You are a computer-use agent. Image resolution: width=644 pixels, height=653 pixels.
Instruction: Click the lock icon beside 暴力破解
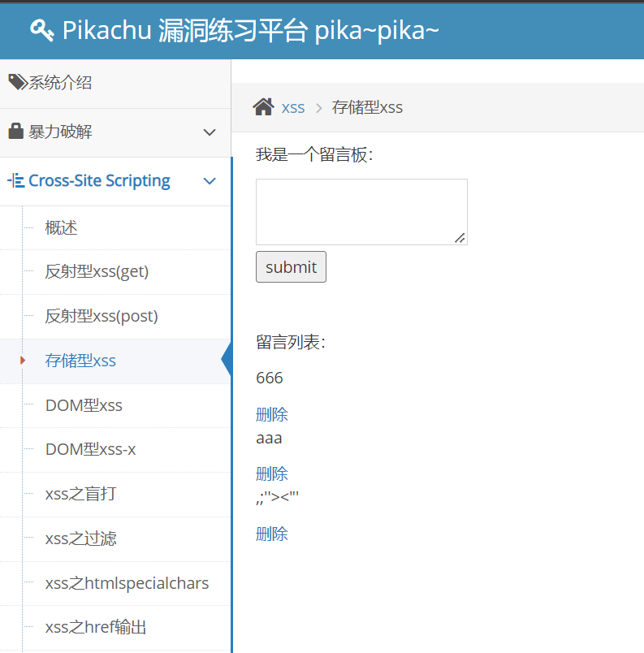click(x=15, y=132)
